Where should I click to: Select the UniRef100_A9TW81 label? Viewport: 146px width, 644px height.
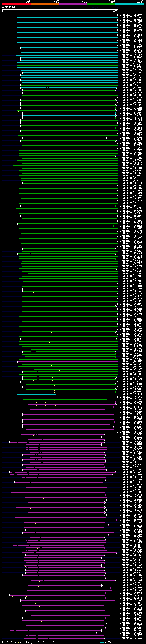(x=131, y=88)
